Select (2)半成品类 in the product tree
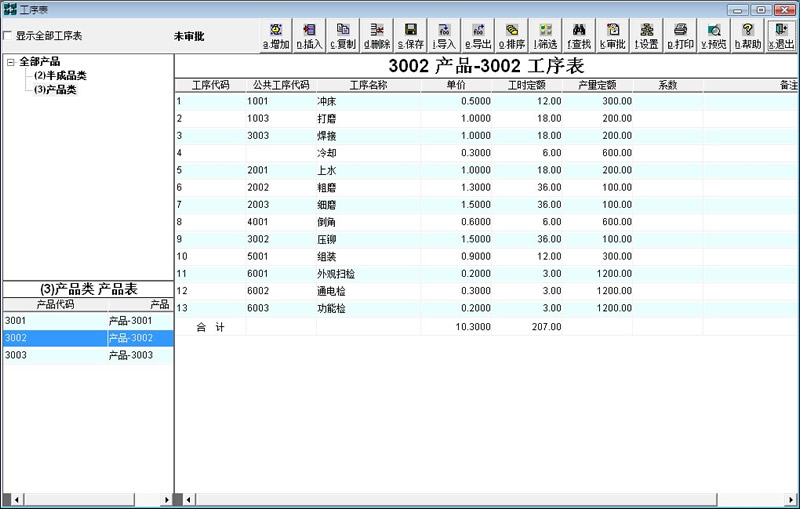 60,76
